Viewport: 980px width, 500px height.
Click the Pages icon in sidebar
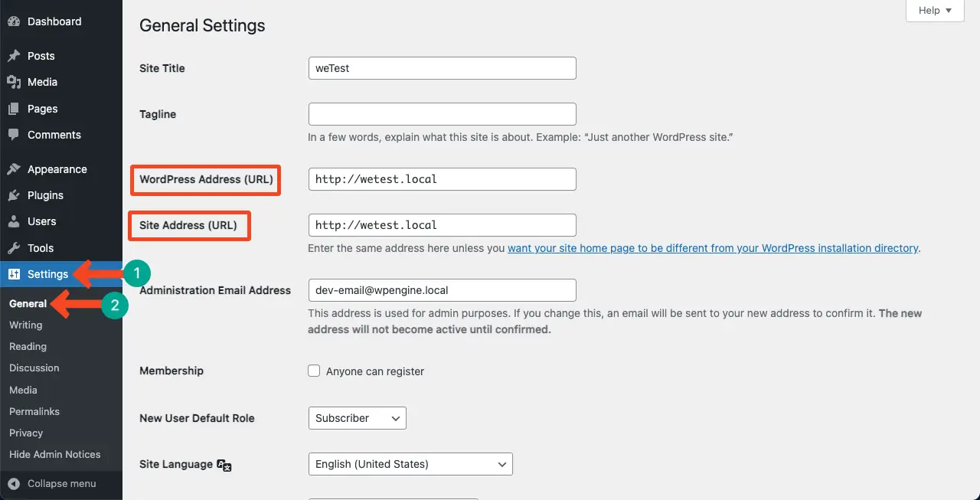(14, 109)
